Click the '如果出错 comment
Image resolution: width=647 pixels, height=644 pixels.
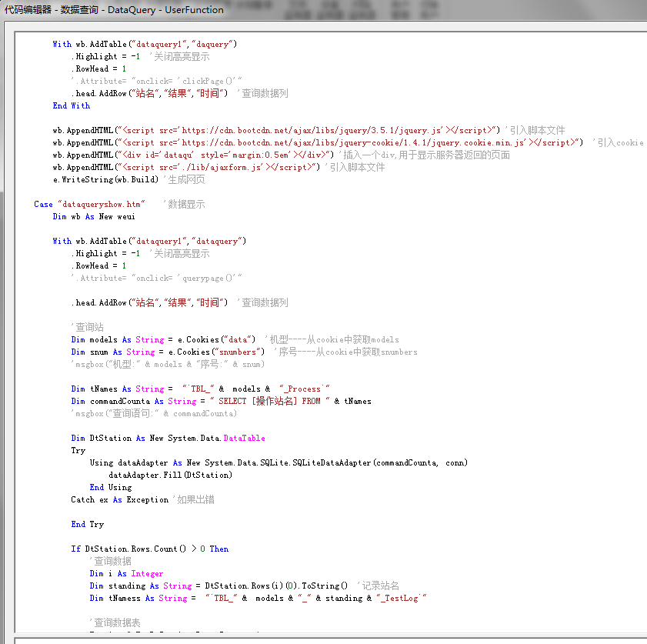point(194,499)
